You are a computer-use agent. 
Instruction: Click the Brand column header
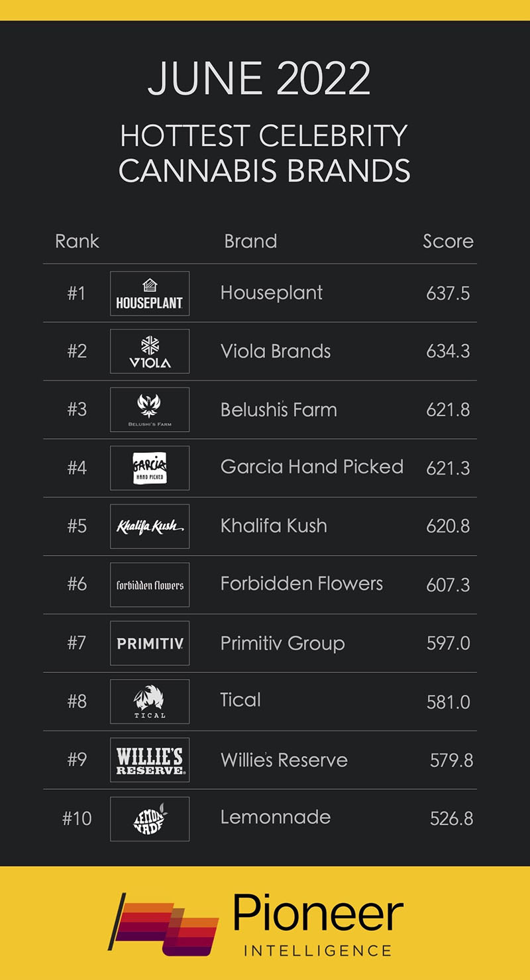point(250,241)
